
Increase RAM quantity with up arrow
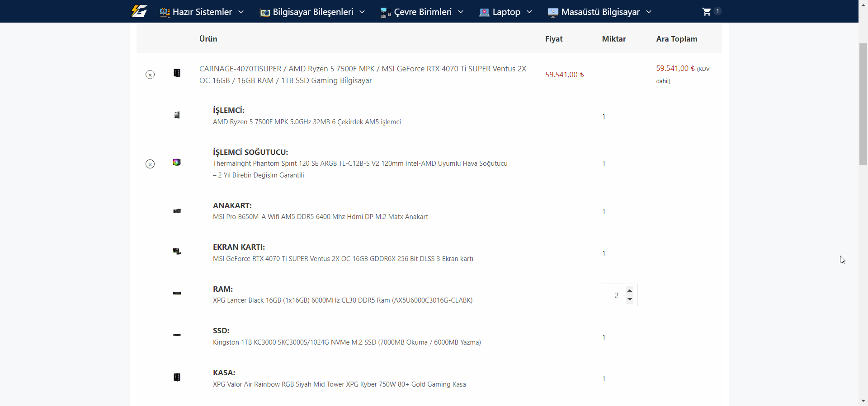(x=630, y=290)
